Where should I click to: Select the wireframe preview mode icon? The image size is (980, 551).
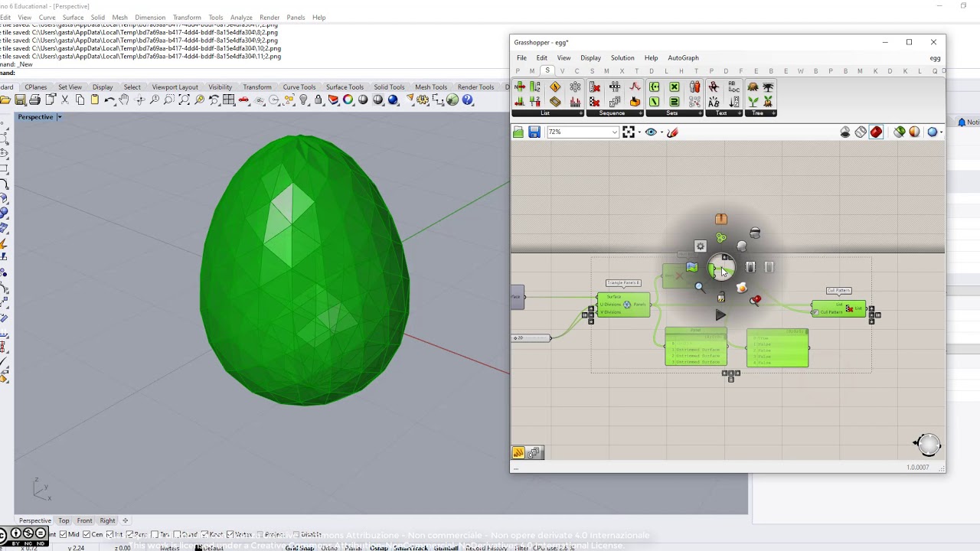click(x=861, y=132)
